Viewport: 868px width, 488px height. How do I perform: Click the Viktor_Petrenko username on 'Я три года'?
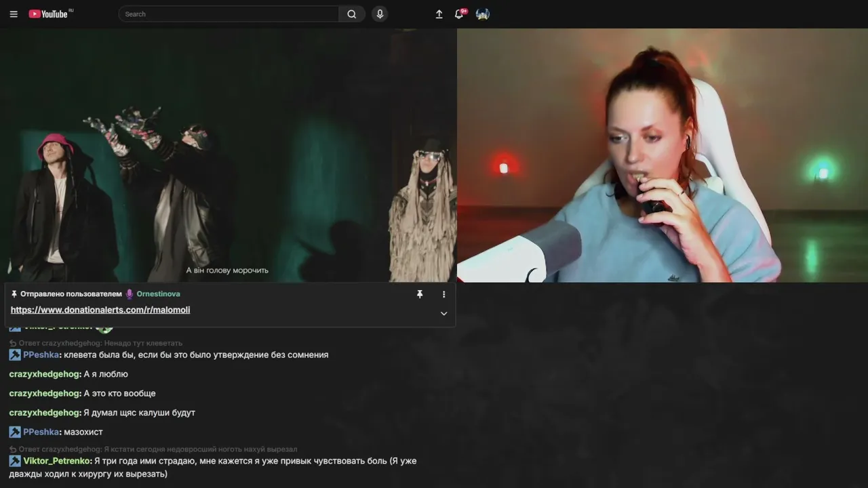pos(58,461)
